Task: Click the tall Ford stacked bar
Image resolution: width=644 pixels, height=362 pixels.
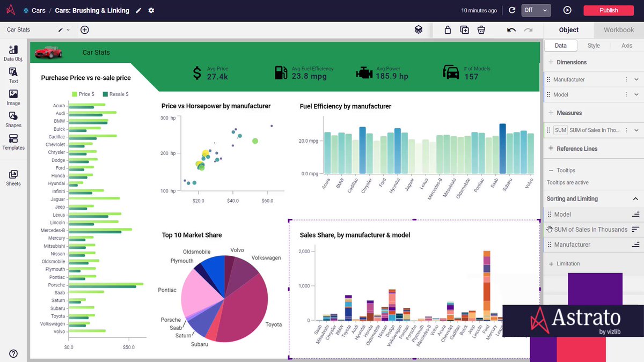Action: 487,285
